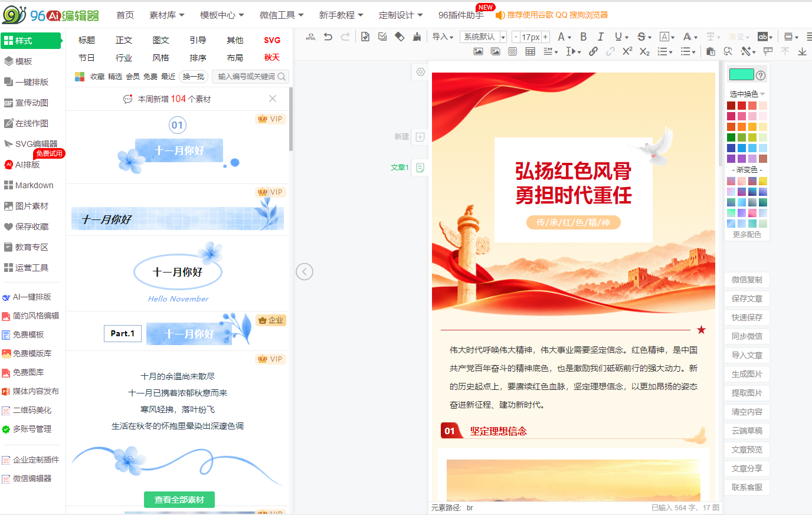Click the format painter brush icon
Image resolution: width=812 pixels, height=515 pixels.
[417, 37]
